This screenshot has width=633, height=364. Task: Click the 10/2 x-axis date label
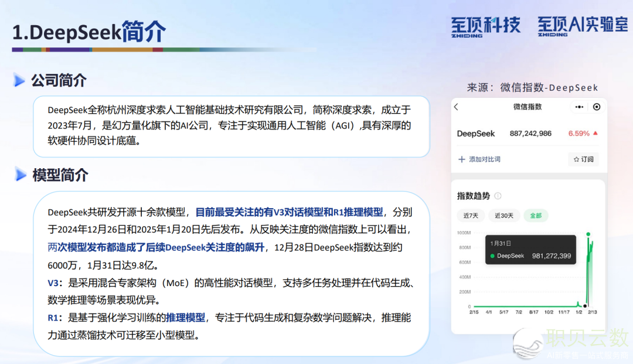click(x=549, y=312)
